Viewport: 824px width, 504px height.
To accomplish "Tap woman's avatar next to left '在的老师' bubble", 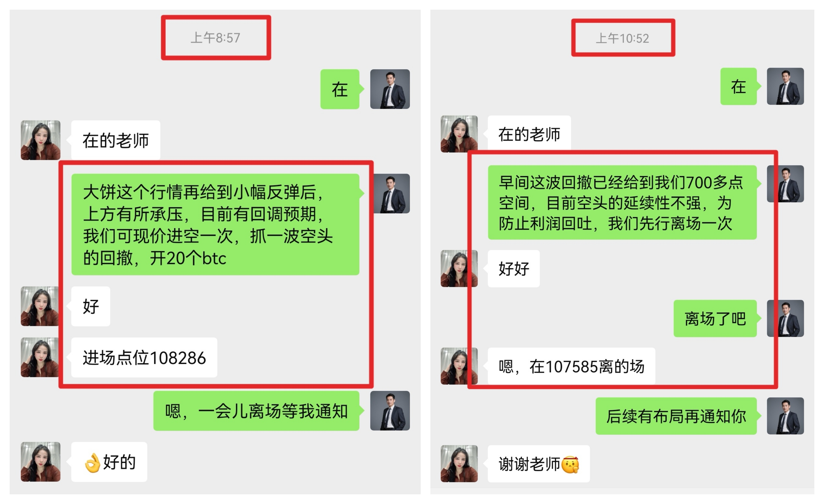I will [x=40, y=140].
